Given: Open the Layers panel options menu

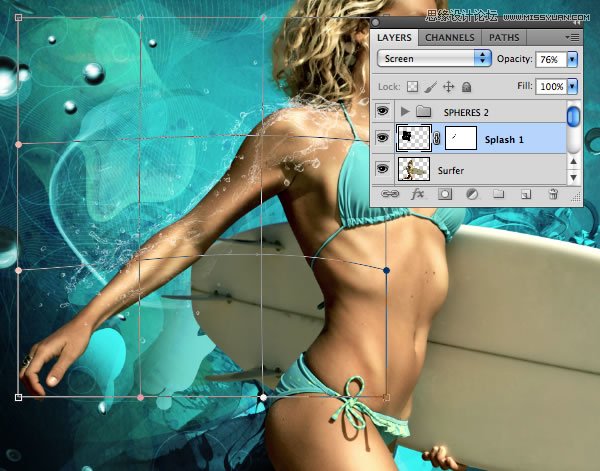Looking at the screenshot, I should pos(572,37).
